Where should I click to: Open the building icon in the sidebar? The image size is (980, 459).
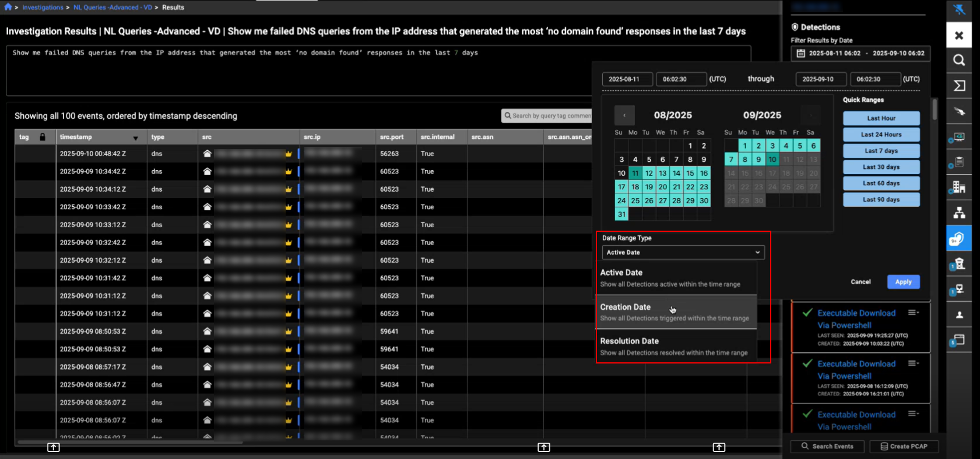point(959,187)
